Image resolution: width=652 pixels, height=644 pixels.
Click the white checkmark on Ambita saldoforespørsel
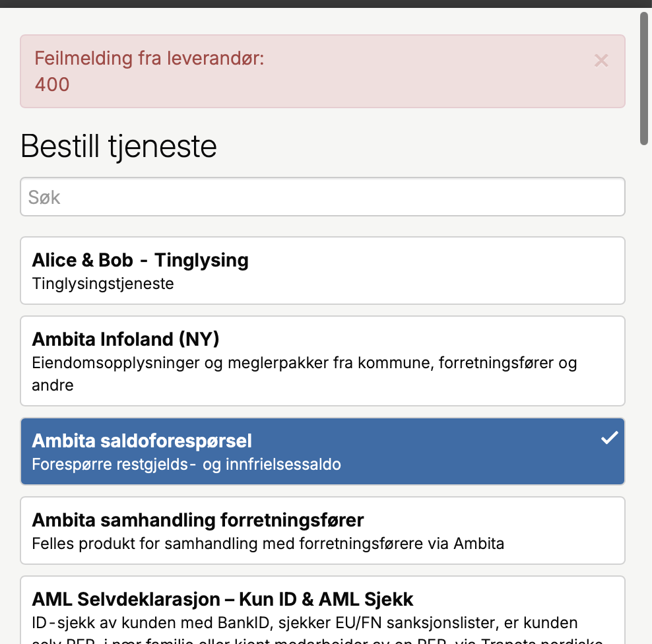coord(609,437)
